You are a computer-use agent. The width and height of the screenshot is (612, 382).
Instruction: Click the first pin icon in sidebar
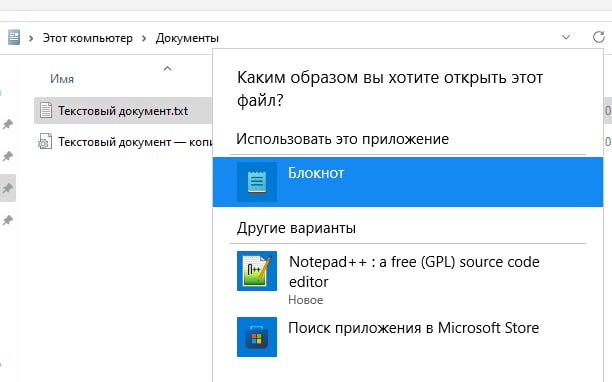(x=8, y=124)
